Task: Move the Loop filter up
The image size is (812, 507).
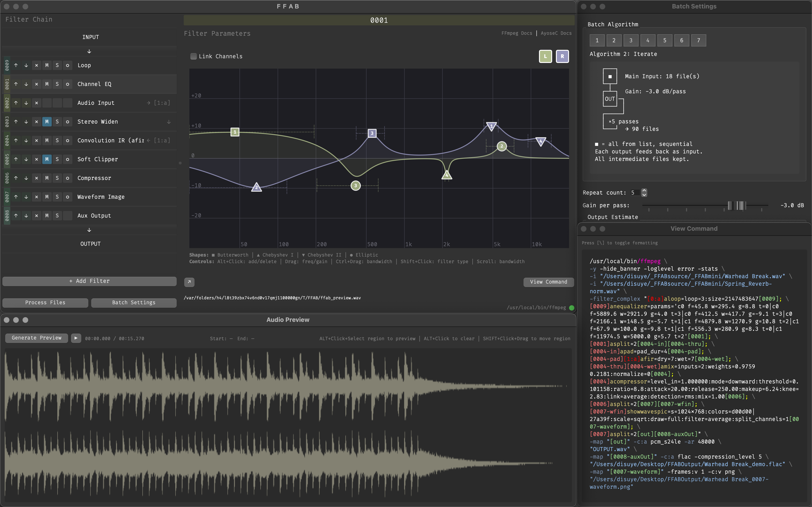Action: click(x=16, y=65)
